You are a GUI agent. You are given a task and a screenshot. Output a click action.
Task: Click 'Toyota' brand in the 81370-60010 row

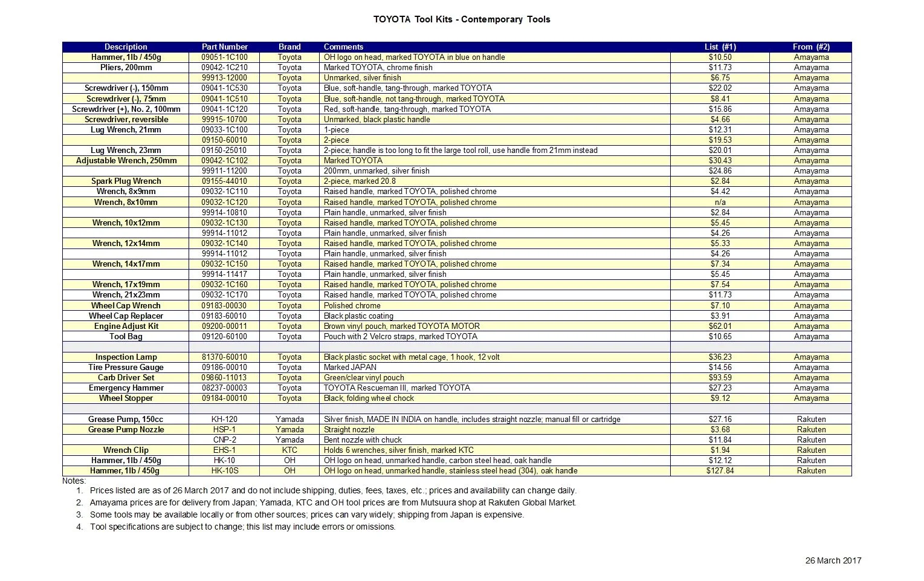click(x=289, y=357)
